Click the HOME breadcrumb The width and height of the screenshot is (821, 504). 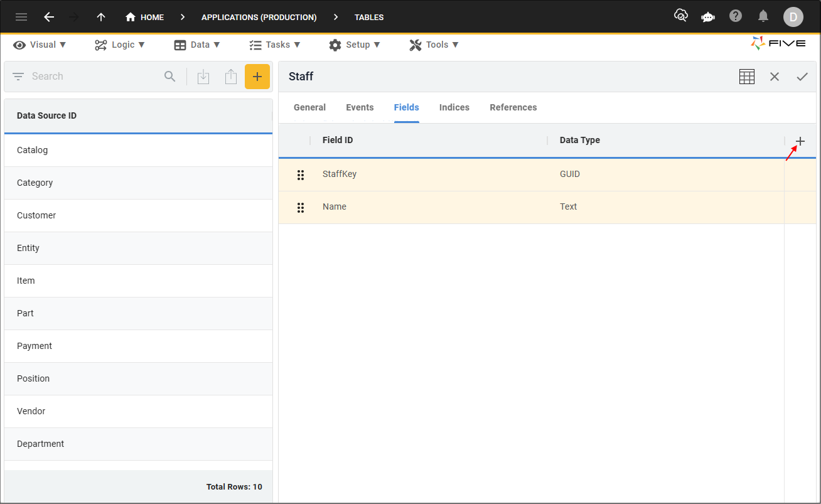145,17
